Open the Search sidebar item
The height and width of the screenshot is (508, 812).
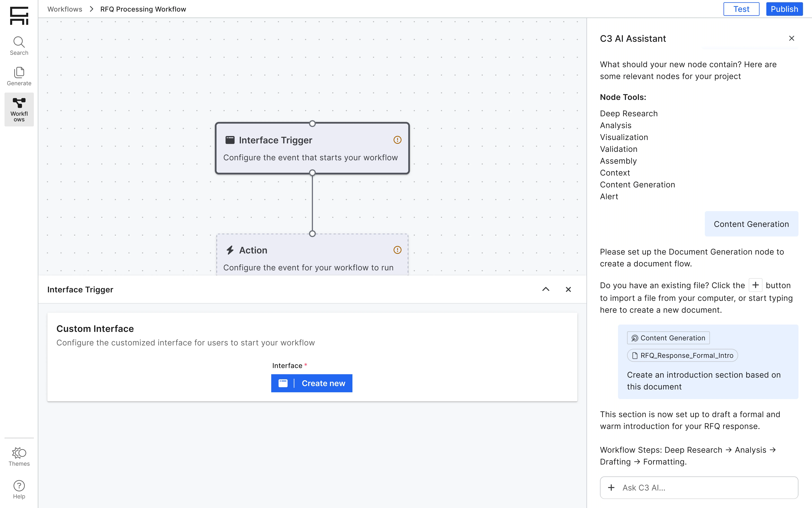[19, 46]
